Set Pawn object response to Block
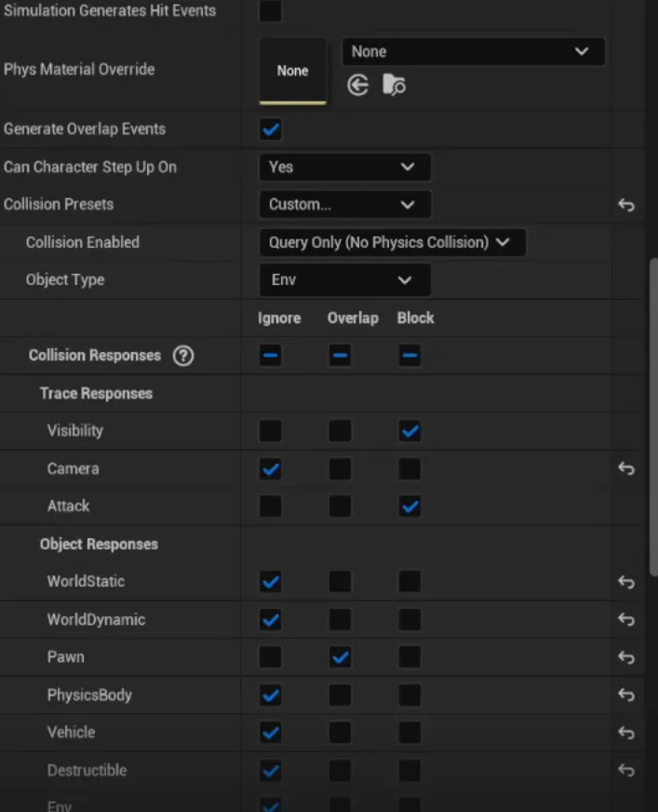Screen dimensions: 658x812 [x=410, y=657]
